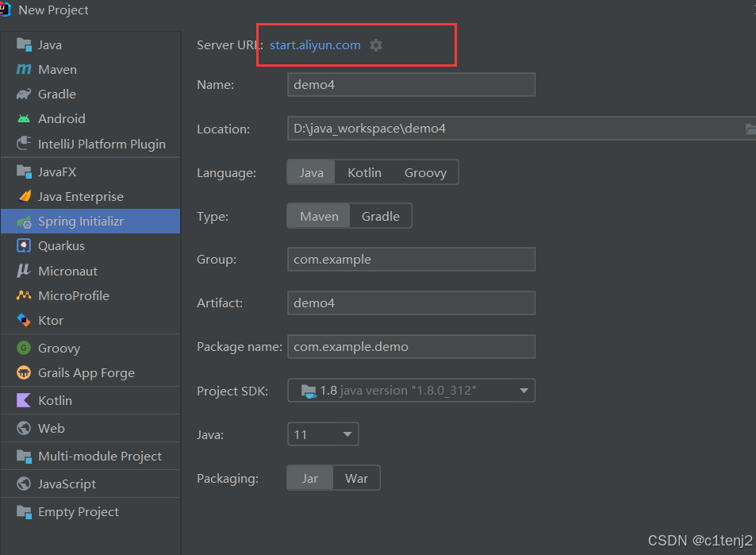This screenshot has height=555, width=756.
Task: Select Micronaut in the project list
Action: [90, 271]
